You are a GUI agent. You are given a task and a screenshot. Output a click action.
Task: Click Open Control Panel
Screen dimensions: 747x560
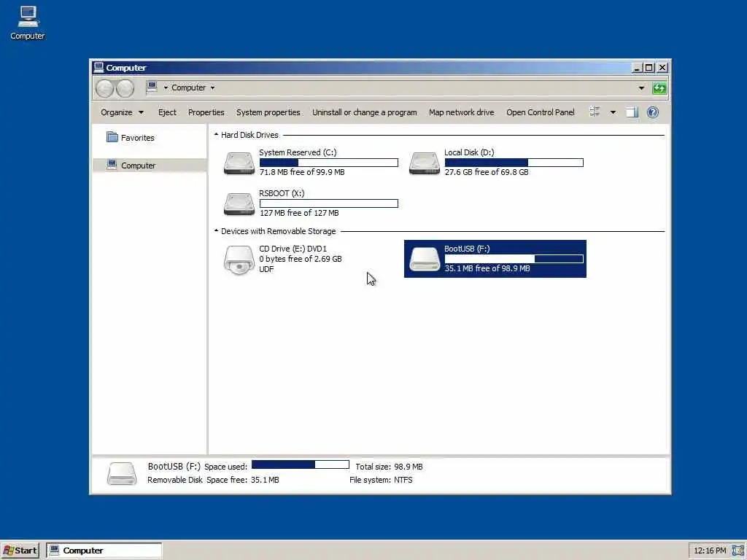click(541, 112)
